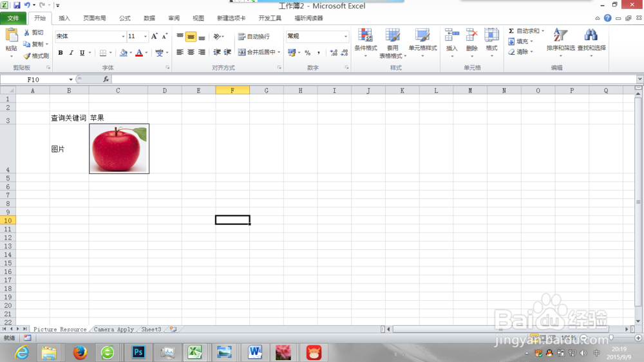Click increase indent icon
This screenshot has width=644, height=362.
(227, 52)
